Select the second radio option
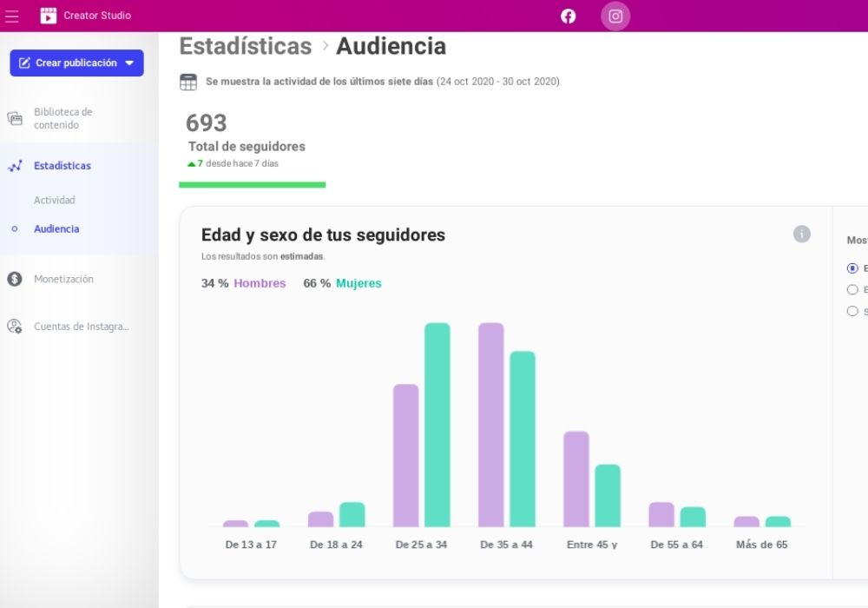 [x=852, y=290]
